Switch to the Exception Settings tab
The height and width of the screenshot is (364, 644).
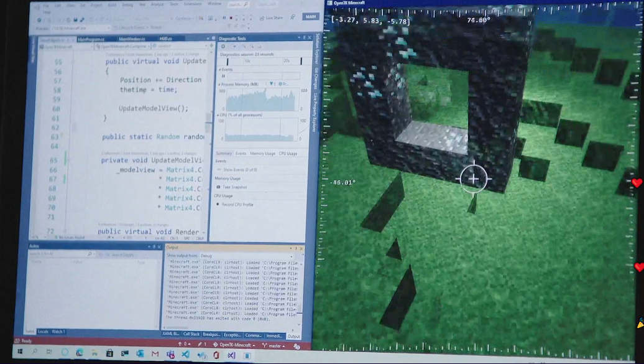pos(232,335)
